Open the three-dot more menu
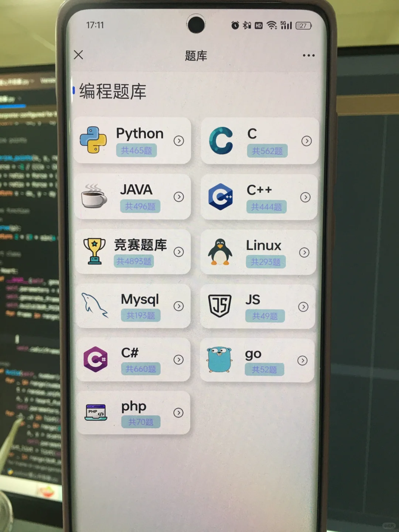 [309, 55]
